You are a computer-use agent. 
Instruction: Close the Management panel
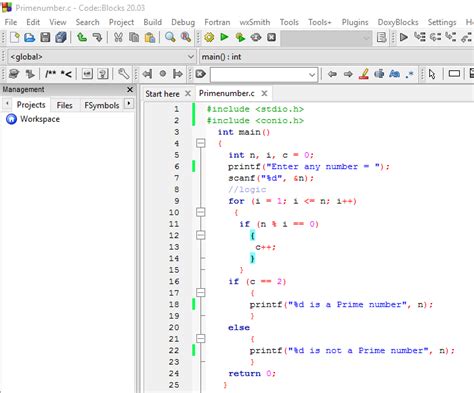(130, 89)
